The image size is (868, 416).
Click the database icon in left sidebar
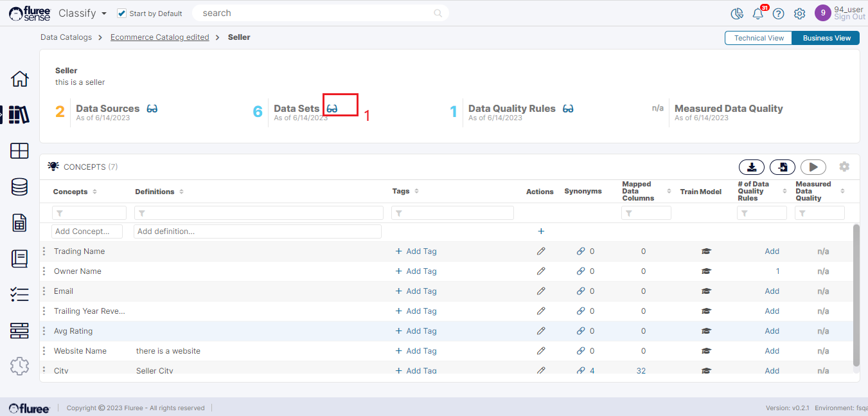[20, 187]
